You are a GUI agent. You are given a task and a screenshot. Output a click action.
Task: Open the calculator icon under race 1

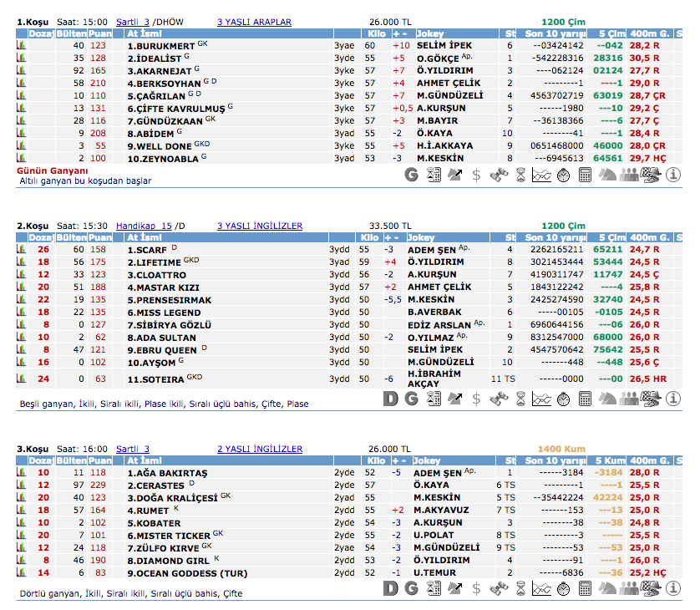point(585,175)
